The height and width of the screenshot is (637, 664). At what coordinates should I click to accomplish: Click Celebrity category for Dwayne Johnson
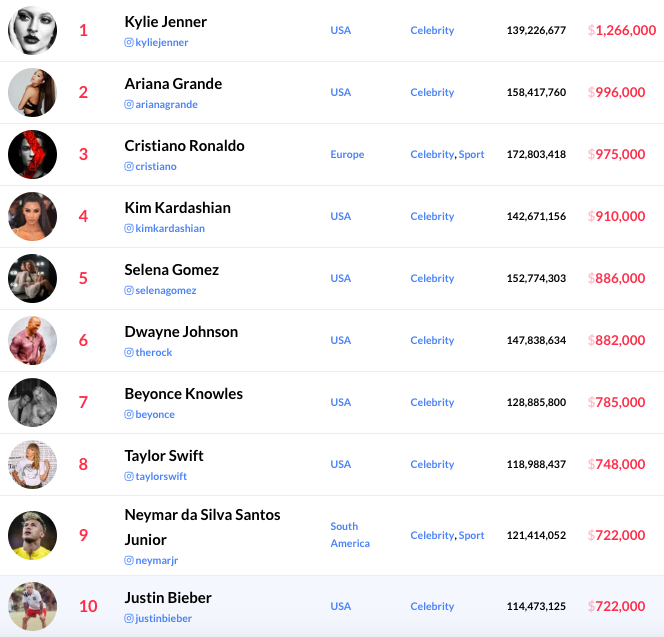[432, 341]
